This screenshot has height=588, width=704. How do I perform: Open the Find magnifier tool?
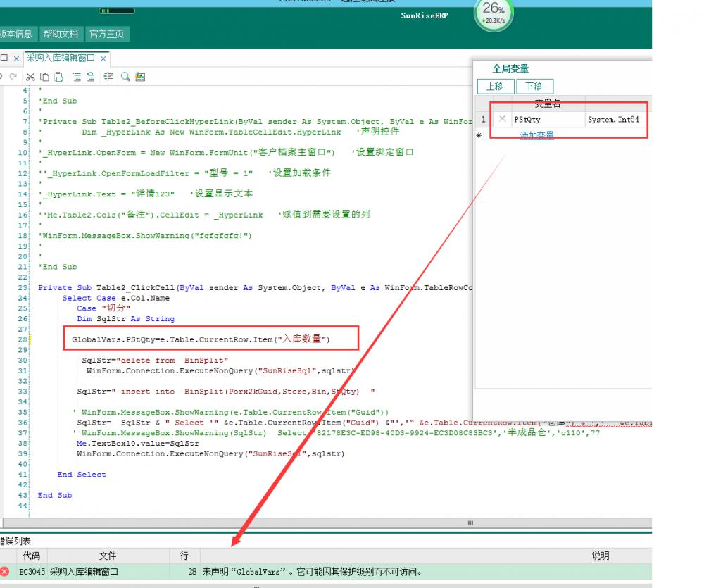point(125,77)
